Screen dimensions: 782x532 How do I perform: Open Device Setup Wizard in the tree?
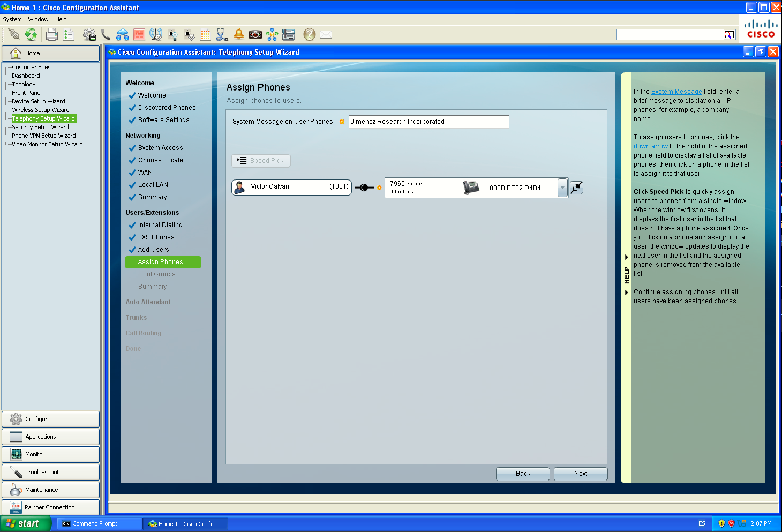click(39, 101)
